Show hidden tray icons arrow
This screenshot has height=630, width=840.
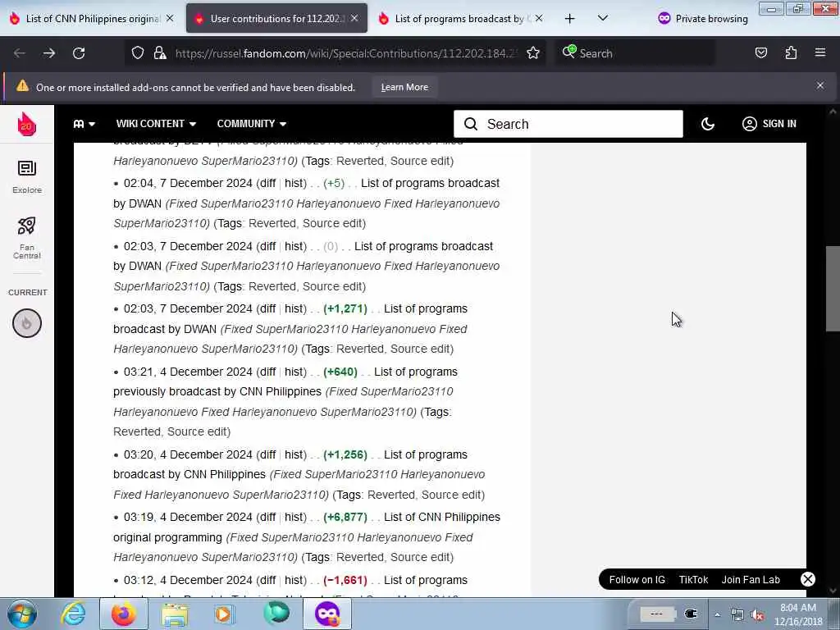coord(717,615)
